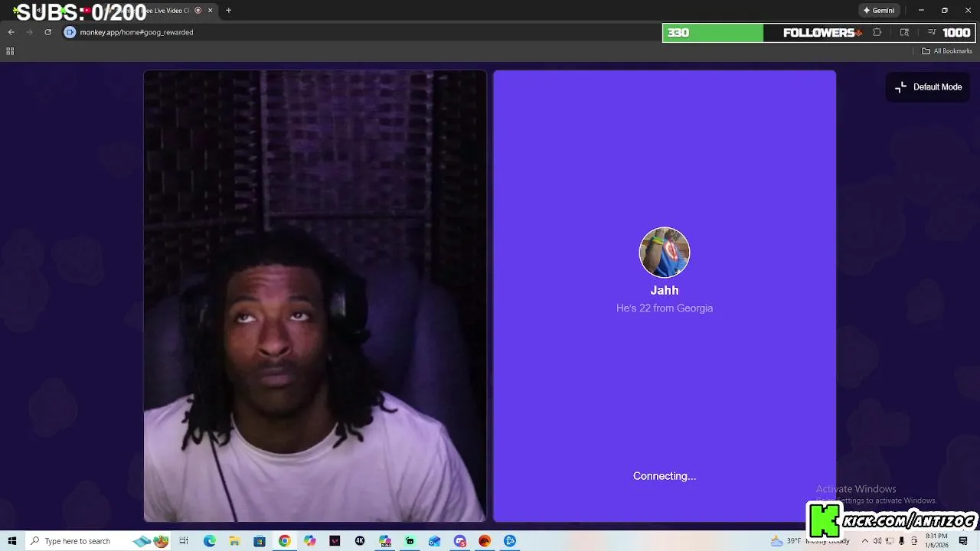
Task: Click the Type here to search box
Action: tap(98, 541)
